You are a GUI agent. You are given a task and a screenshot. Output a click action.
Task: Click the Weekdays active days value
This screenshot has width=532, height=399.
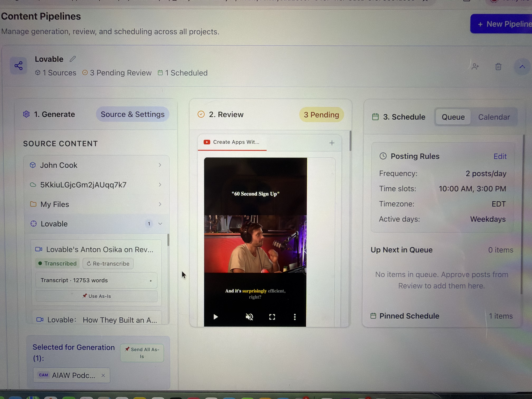pyautogui.click(x=488, y=219)
